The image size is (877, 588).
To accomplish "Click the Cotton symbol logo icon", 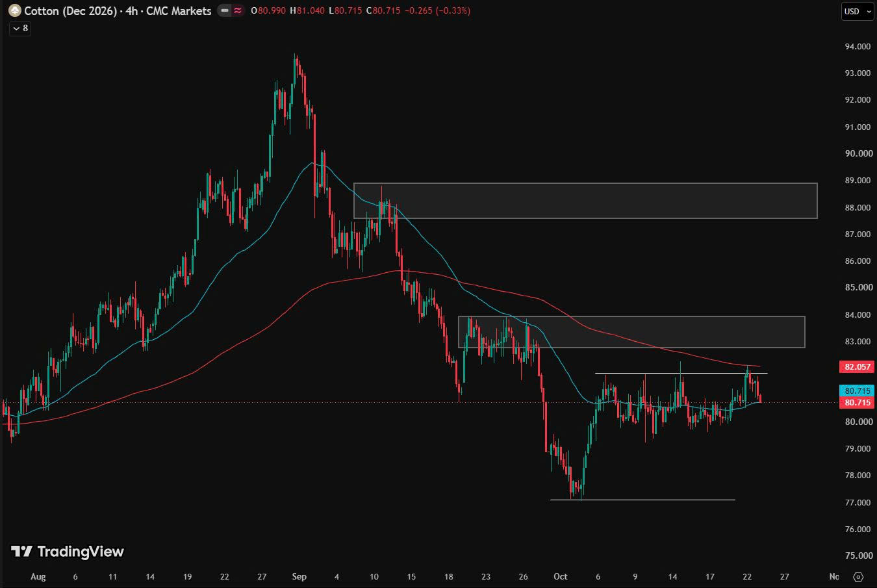I will coord(14,10).
